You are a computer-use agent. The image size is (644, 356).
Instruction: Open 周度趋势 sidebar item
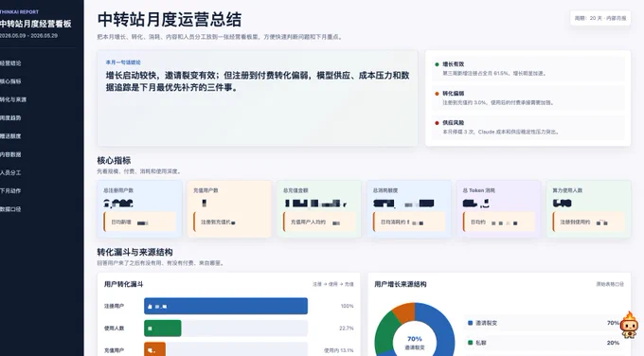coord(10,117)
